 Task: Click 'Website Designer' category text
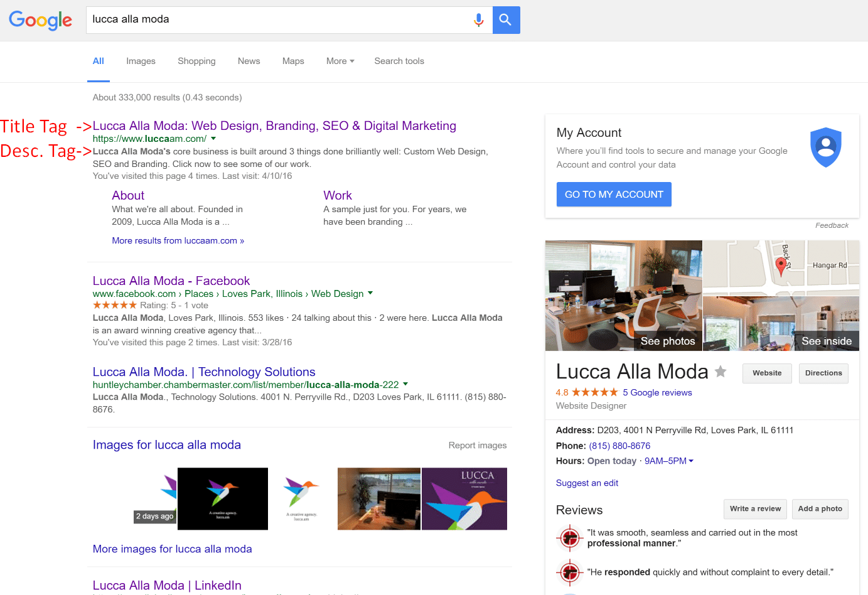pos(591,406)
